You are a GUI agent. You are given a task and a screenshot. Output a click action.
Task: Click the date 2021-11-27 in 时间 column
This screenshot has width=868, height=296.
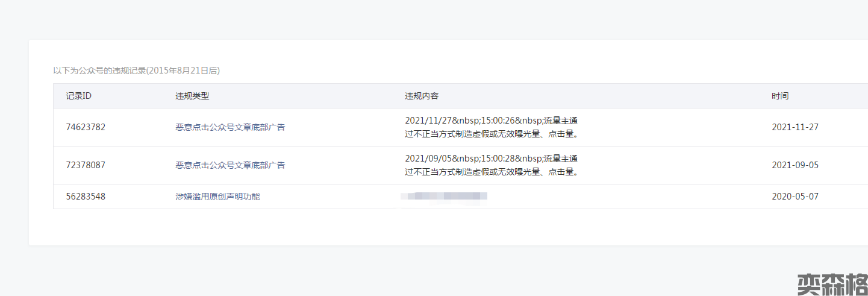(795, 127)
